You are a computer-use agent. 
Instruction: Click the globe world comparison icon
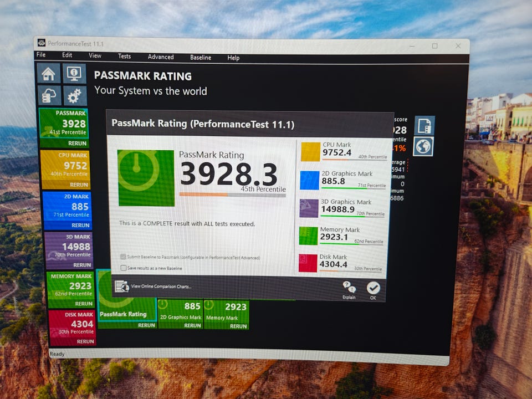coord(423,146)
